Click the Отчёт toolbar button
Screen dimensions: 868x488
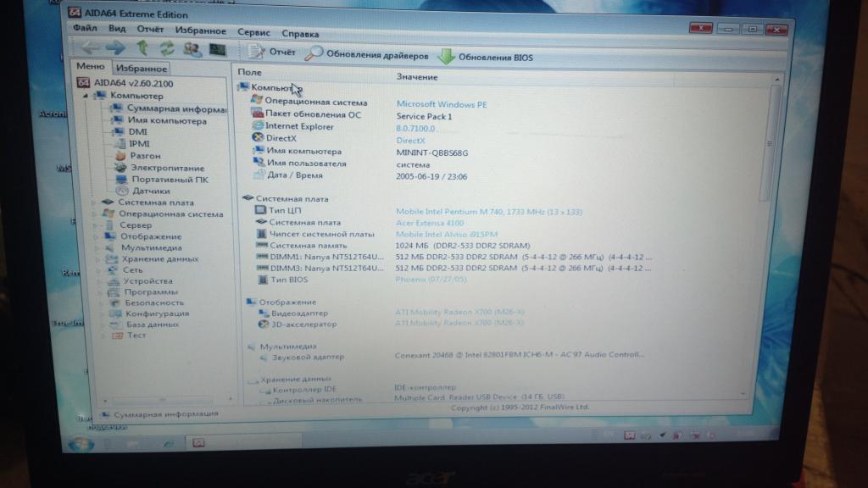click(272, 53)
